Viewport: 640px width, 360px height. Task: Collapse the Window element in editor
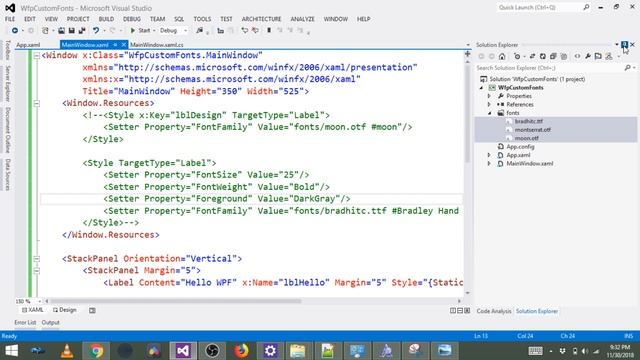coord(37,56)
